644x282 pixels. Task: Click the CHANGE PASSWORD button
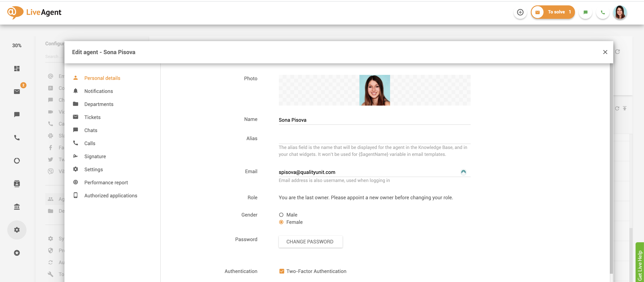tap(310, 241)
